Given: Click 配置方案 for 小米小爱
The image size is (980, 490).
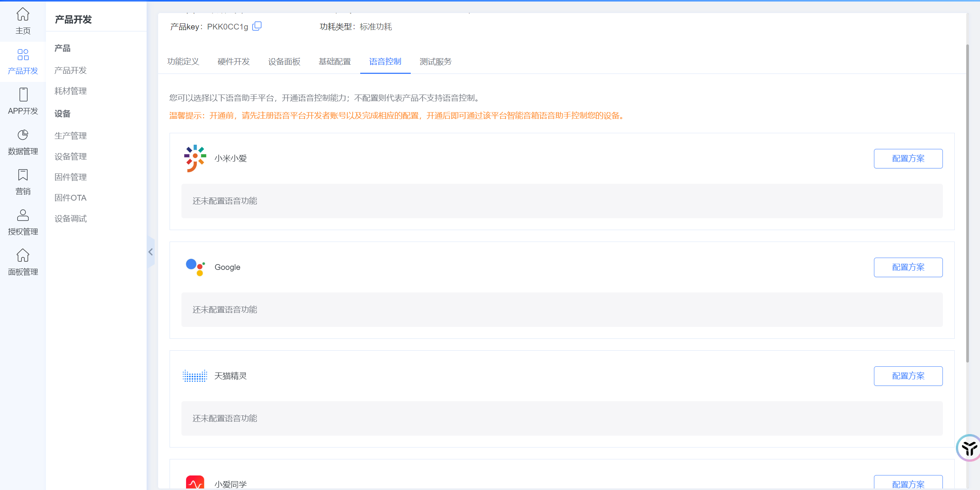Looking at the screenshot, I should pos(908,158).
